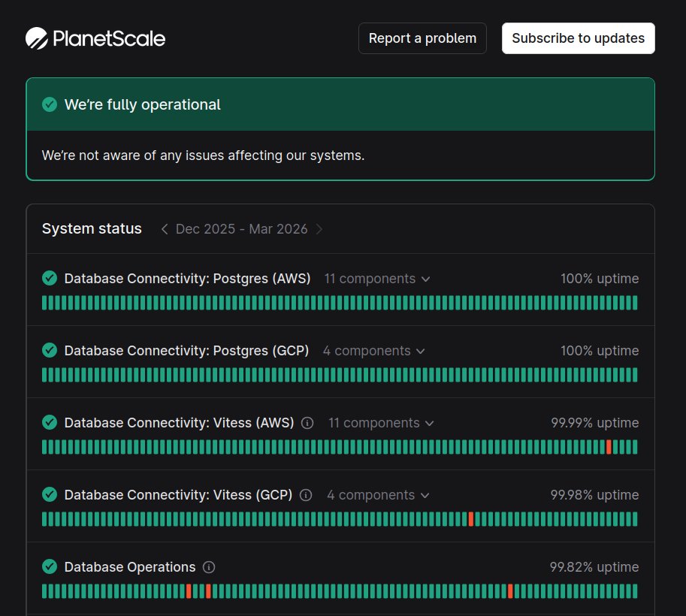Expand 11 components under Postgres (AWS)
This screenshot has width=686, height=616.
pos(377,279)
